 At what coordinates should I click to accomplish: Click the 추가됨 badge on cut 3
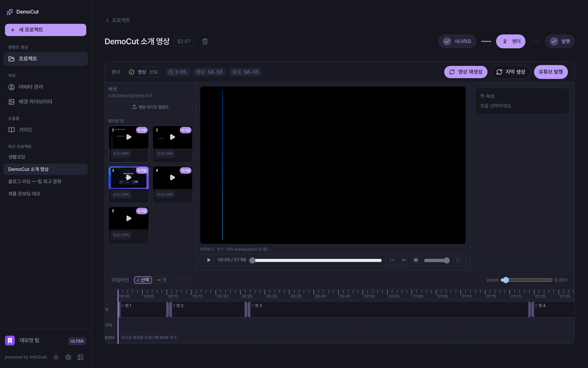142,171
